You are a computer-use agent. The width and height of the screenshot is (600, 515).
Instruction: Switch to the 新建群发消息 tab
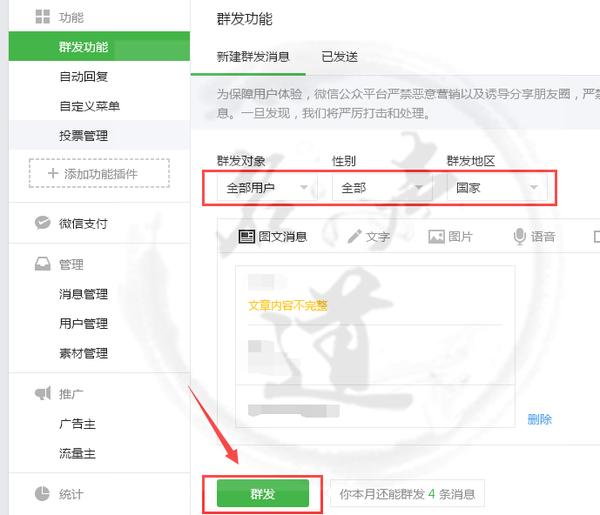pyautogui.click(x=253, y=57)
